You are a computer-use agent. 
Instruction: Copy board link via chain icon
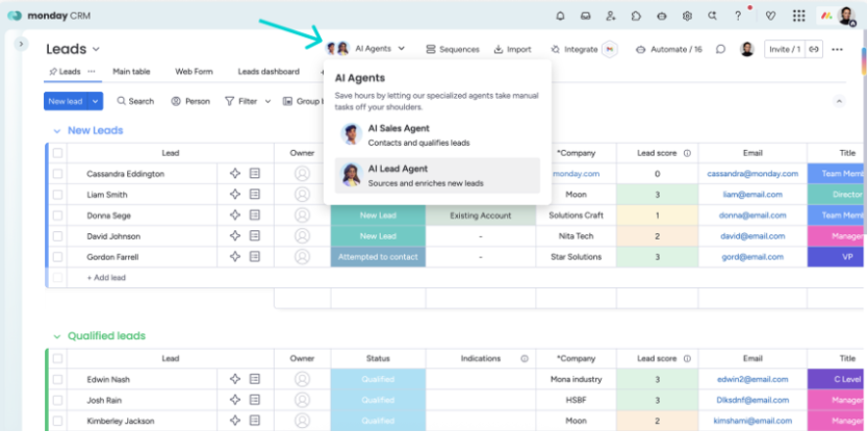pos(813,49)
